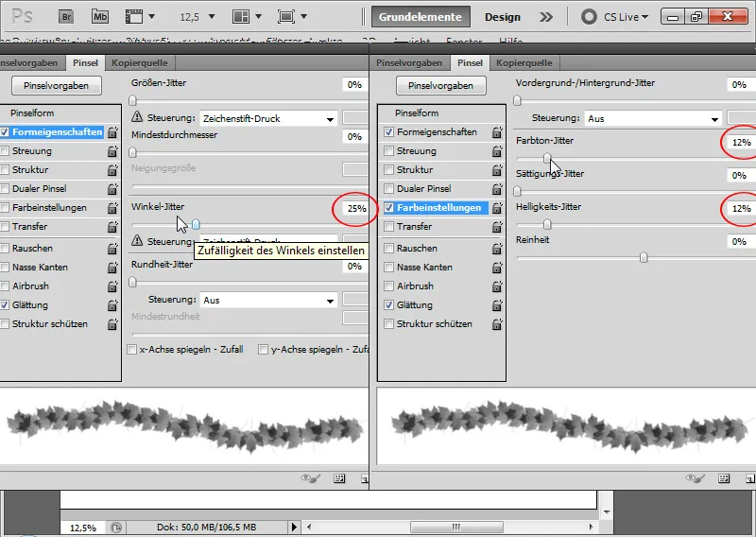Viewport: 756px width, 537px height.
Task: Click the lock icon beside Streuung in left panel
Action: pyautogui.click(x=112, y=151)
